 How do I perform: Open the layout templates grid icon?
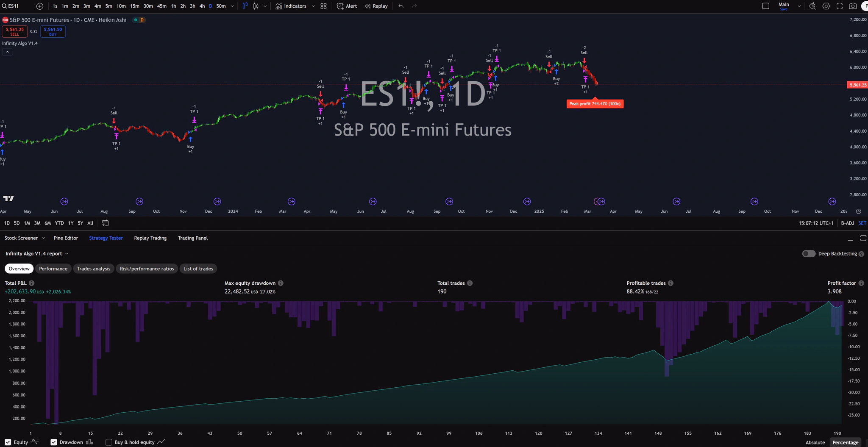pyautogui.click(x=323, y=6)
